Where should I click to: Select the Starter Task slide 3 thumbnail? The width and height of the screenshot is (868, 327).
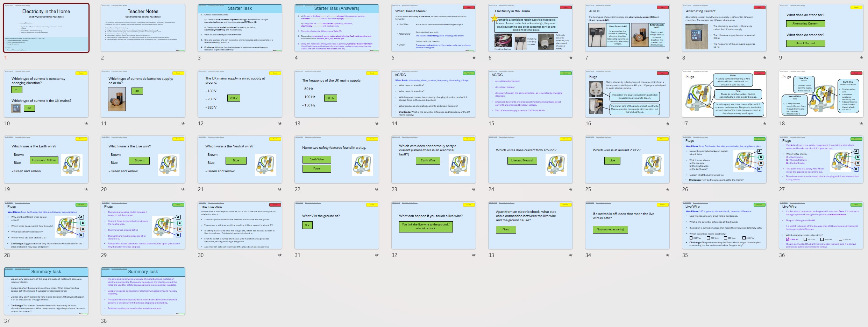click(x=240, y=28)
